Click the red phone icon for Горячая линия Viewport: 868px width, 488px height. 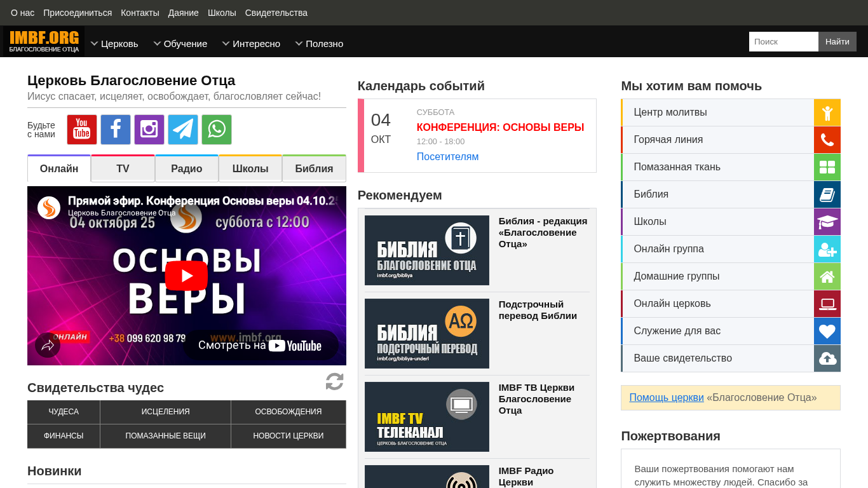point(827,140)
